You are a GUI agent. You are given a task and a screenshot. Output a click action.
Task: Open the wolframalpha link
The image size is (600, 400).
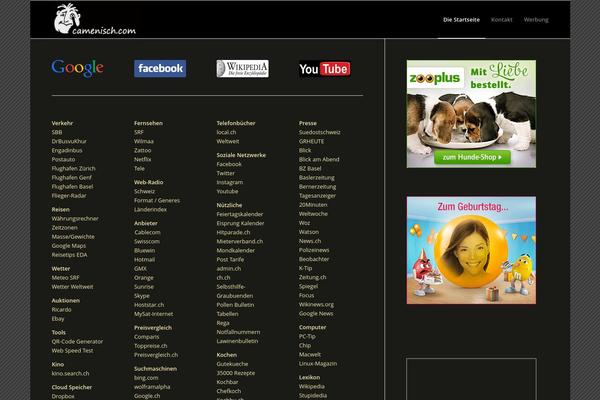coord(152,387)
